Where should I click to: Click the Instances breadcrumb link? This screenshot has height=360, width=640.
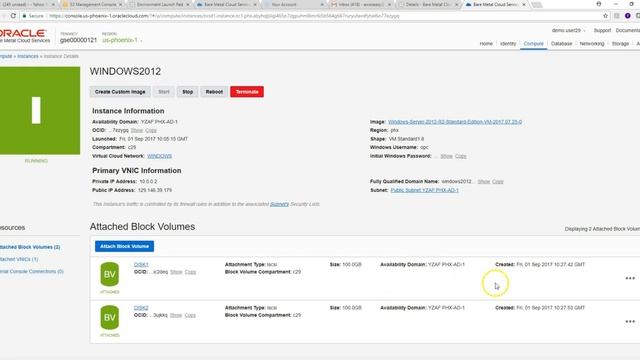coord(28,56)
